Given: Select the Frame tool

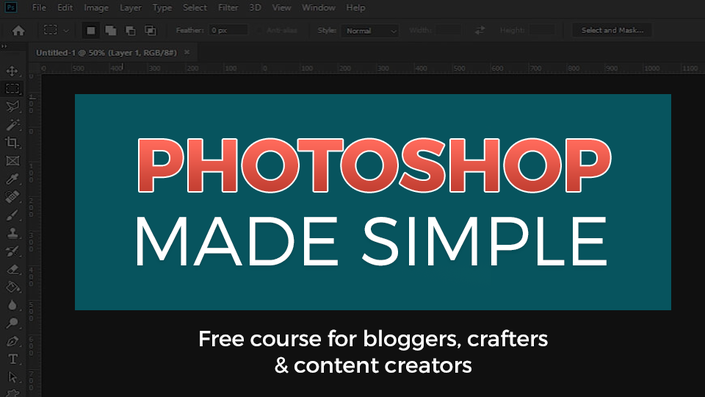Looking at the screenshot, I should click(12, 161).
